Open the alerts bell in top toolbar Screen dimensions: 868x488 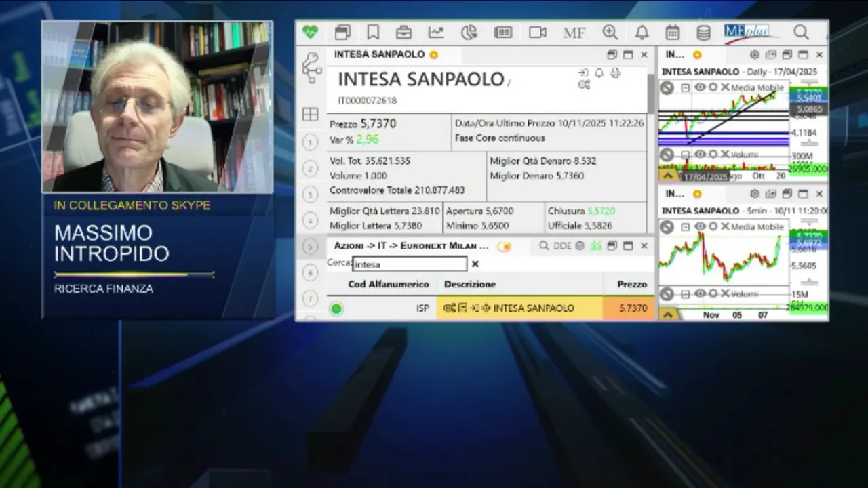click(642, 32)
